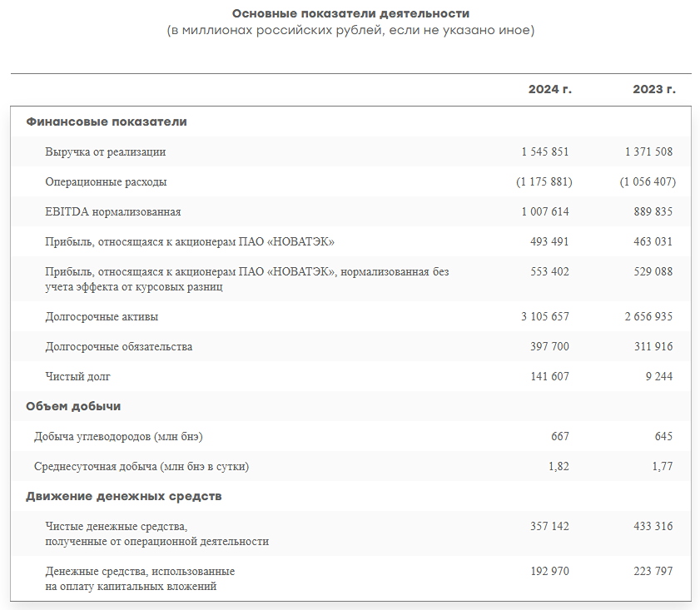This screenshot has width=700, height=610.
Task: Select the value 1 371 508
Action: 648,151
